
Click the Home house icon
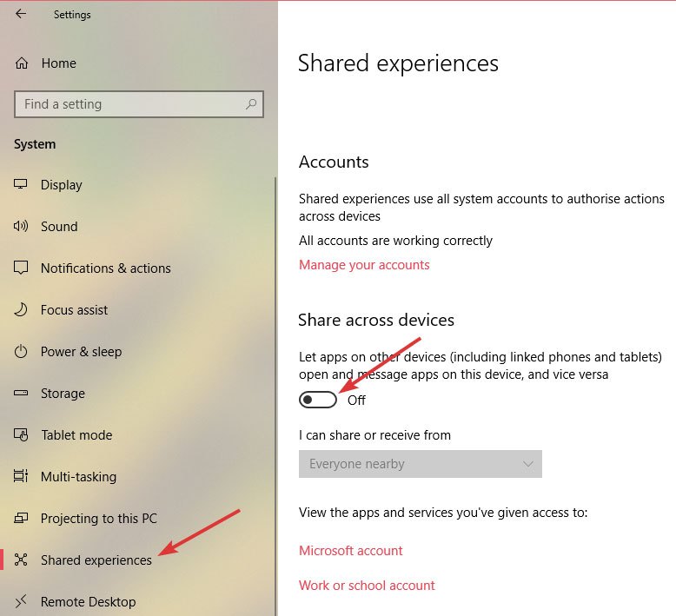tap(22, 63)
